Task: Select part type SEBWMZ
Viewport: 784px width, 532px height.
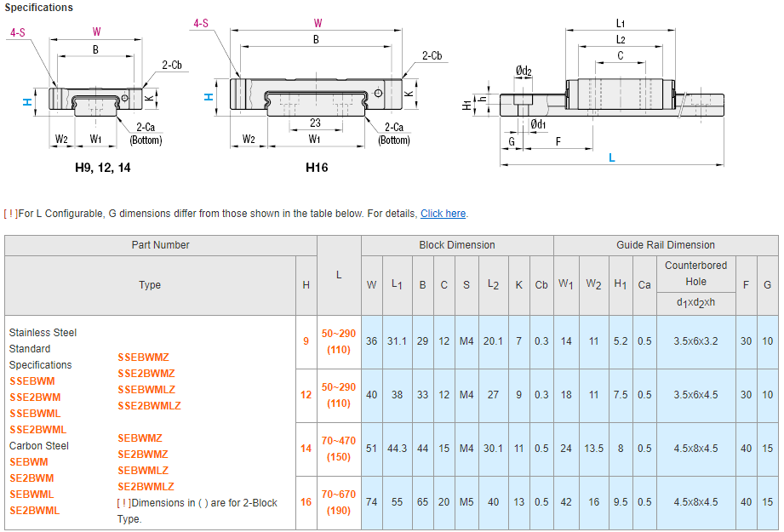Action: pos(140,438)
